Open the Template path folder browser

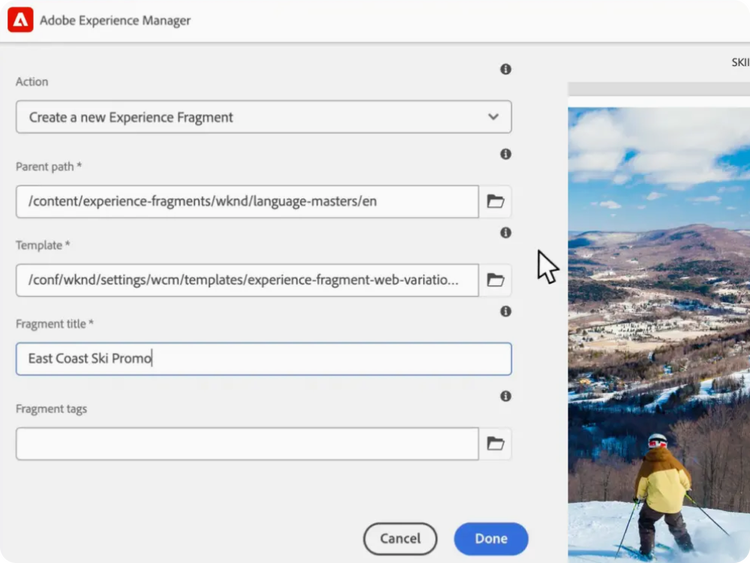click(x=495, y=280)
